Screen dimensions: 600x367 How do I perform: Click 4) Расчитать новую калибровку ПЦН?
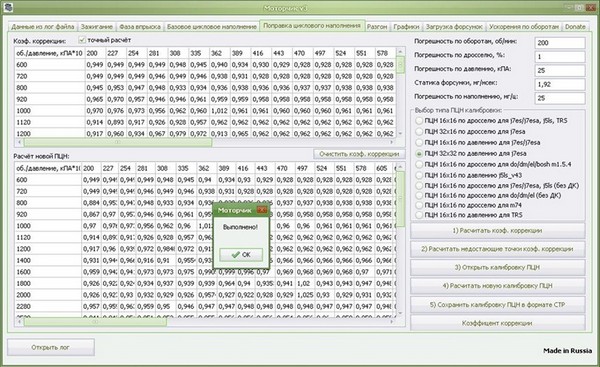[497, 286]
